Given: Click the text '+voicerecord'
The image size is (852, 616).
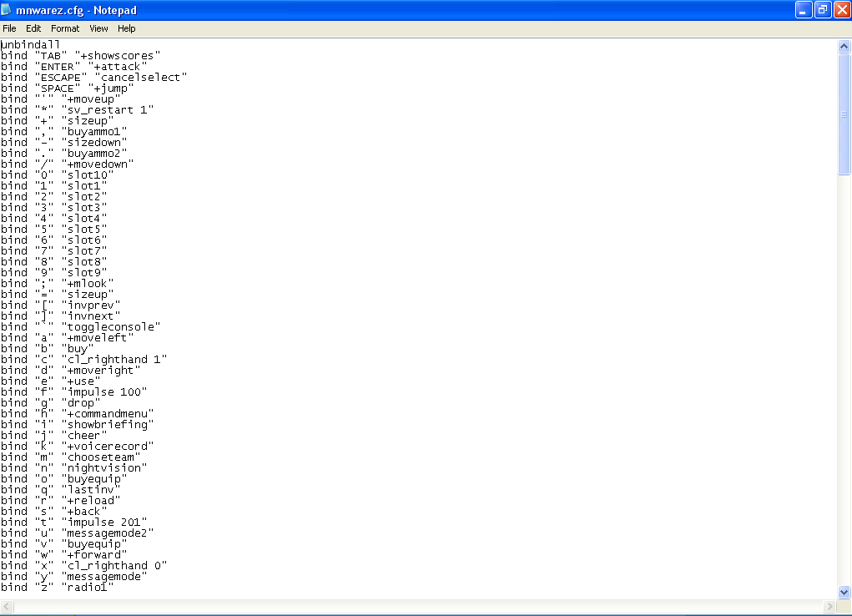Looking at the screenshot, I should click(108, 447).
